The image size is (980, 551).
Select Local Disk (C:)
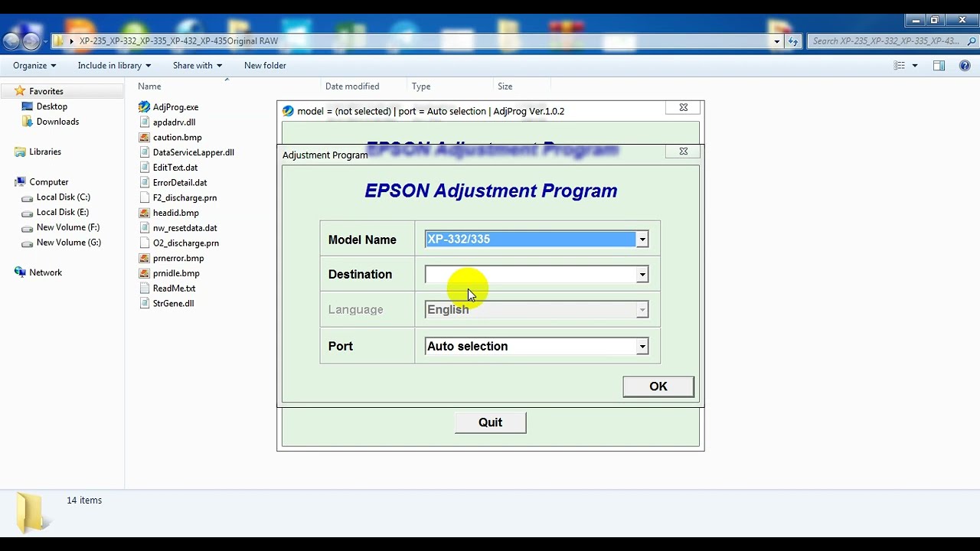(x=63, y=197)
